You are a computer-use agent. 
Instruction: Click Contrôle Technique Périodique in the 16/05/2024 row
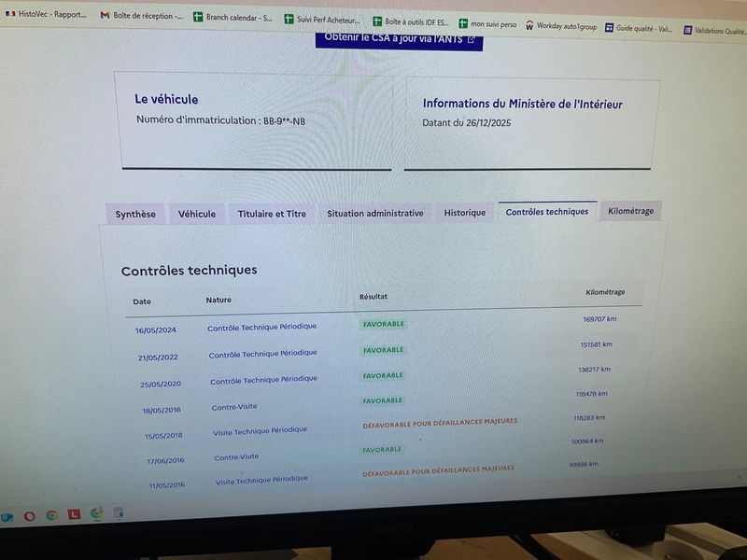pos(261,328)
